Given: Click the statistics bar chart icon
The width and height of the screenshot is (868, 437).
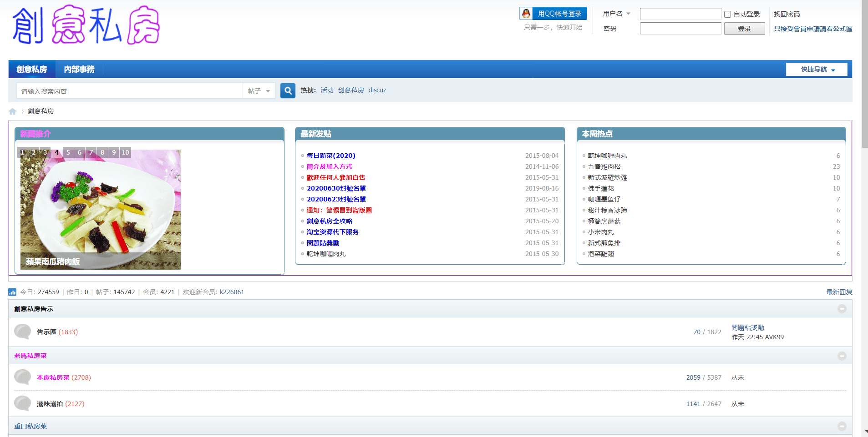Looking at the screenshot, I should coord(12,292).
